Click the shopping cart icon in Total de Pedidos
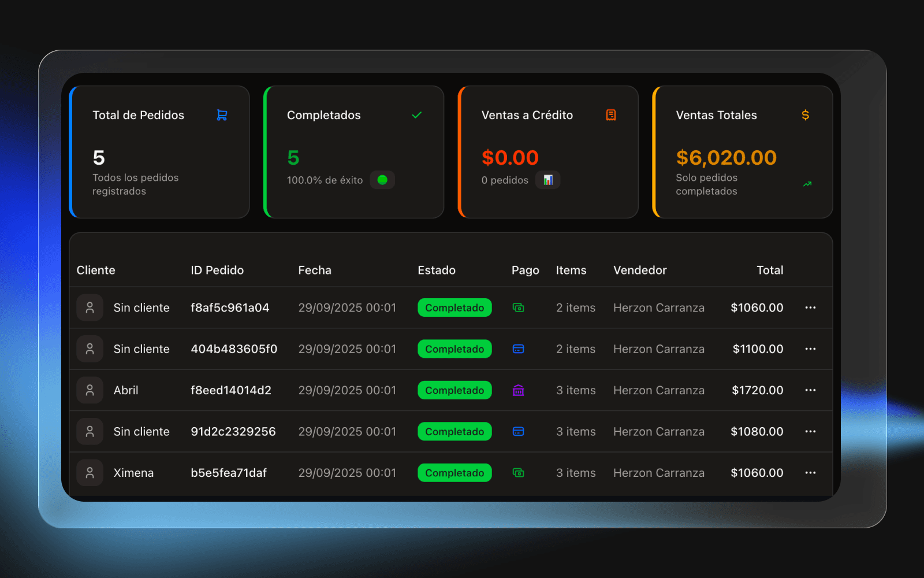Image resolution: width=924 pixels, height=578 pixels. pos(222,115)
